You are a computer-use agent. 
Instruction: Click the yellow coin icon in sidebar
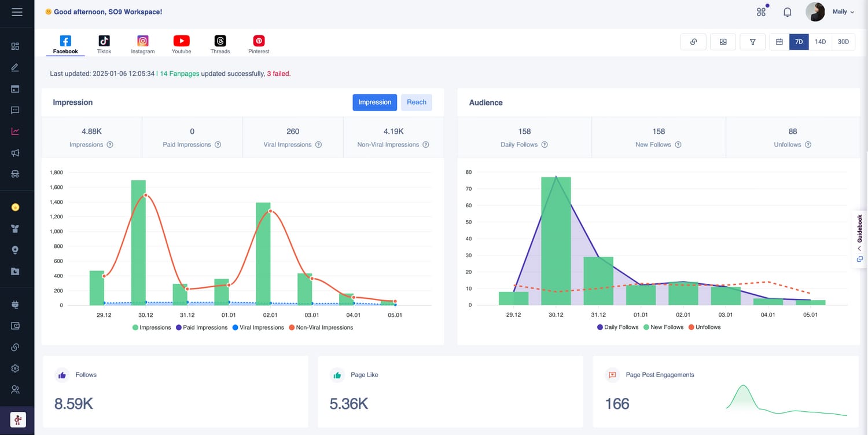click(15, 207)
